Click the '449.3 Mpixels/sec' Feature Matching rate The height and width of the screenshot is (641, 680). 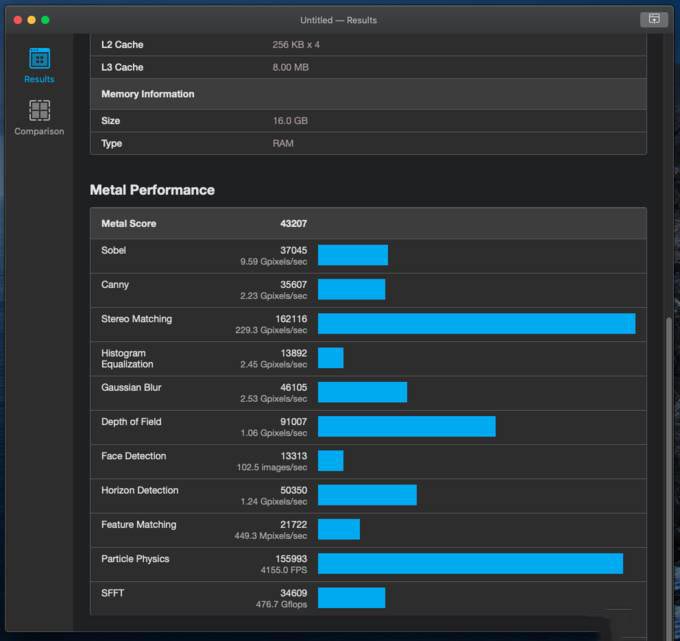click(271, 536)
